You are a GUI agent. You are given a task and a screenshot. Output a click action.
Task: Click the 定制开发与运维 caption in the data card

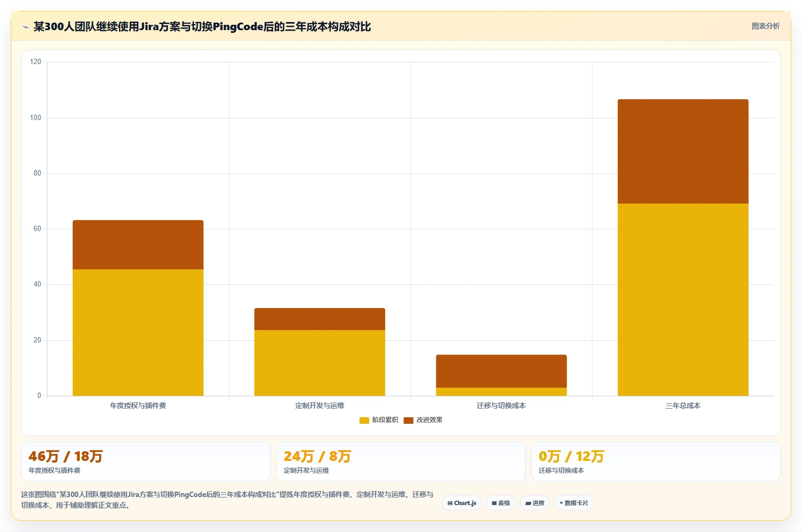(306, 471)
